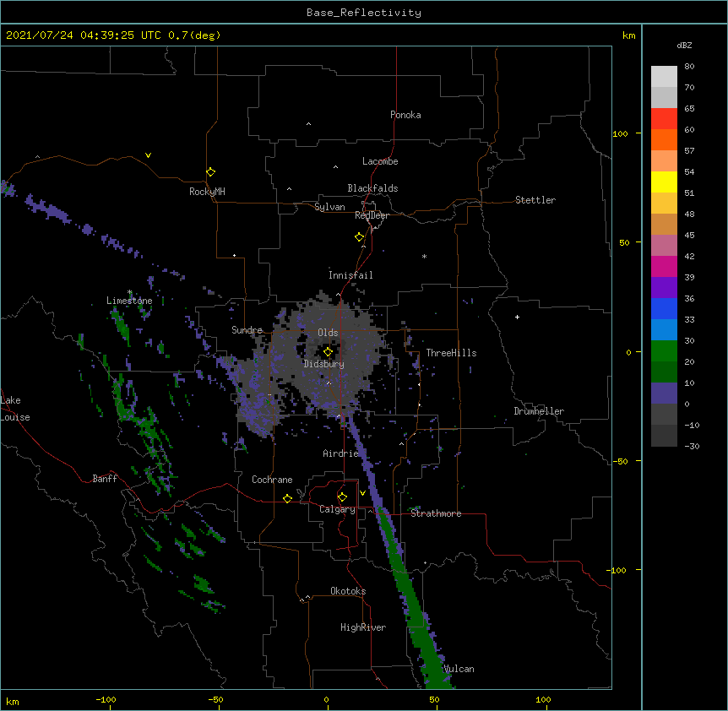Click the green 20-30 dBZ legend swatch
Viewport: 728px width, 711px height.
pyautogui.click(x=664, y=351)
